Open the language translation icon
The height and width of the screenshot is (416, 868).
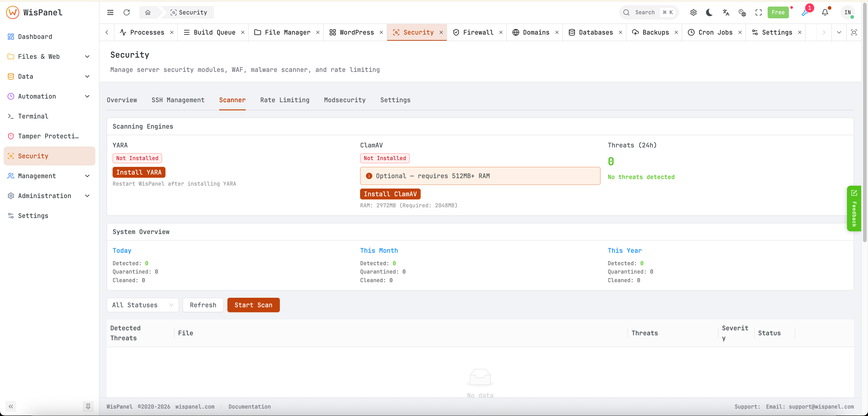click(726, 12)
